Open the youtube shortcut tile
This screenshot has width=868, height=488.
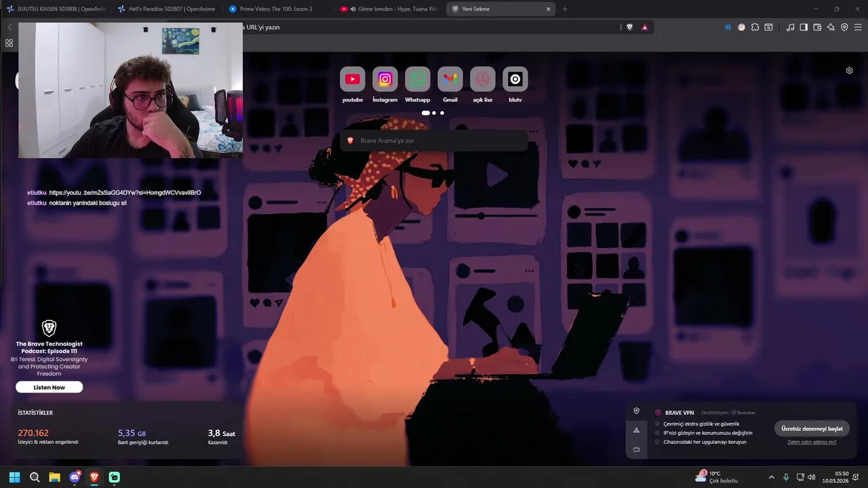[x=352, y=79]
